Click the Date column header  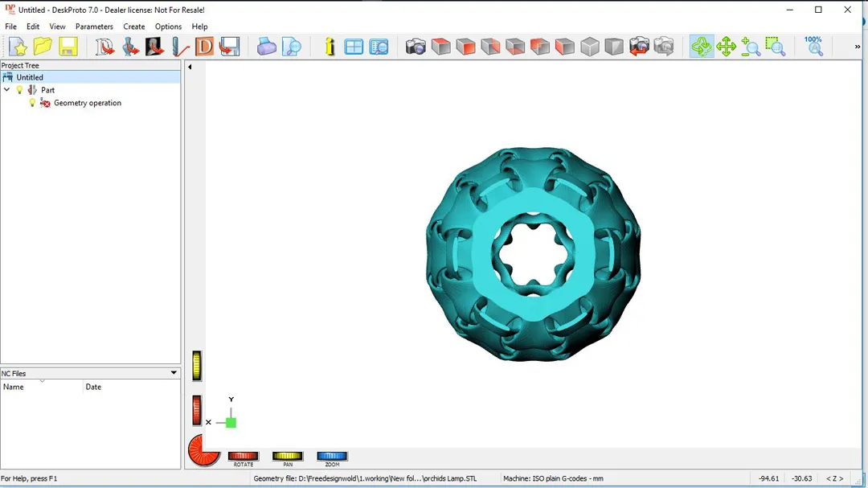tap(129, 387)
